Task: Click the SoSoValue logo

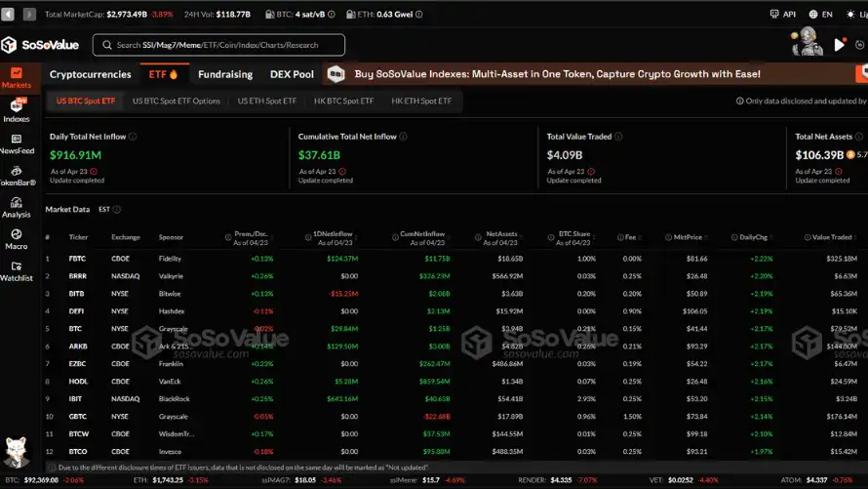Action: [x=40, y=45]
